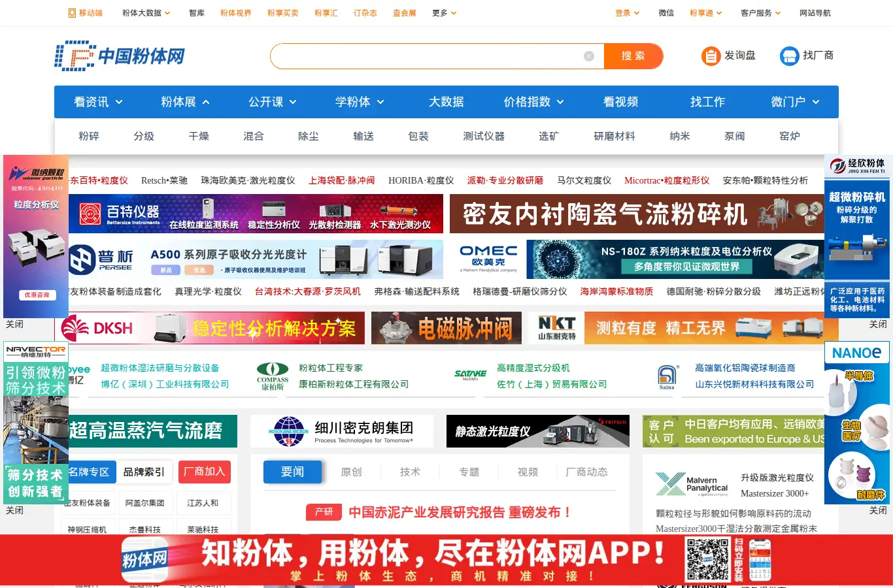Expand the 学粉体 navigation menu
This screenshot has width=893, height=588.
point(360,102)
